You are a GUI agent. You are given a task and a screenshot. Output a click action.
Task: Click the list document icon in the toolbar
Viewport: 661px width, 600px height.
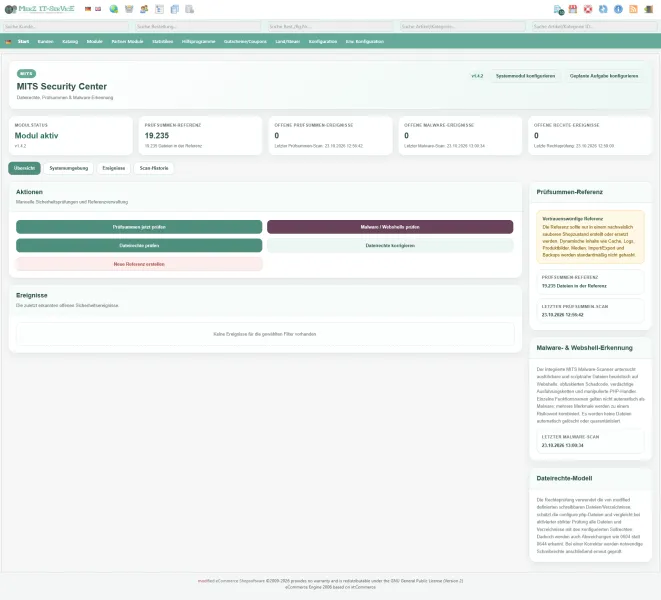pos(159,9)
